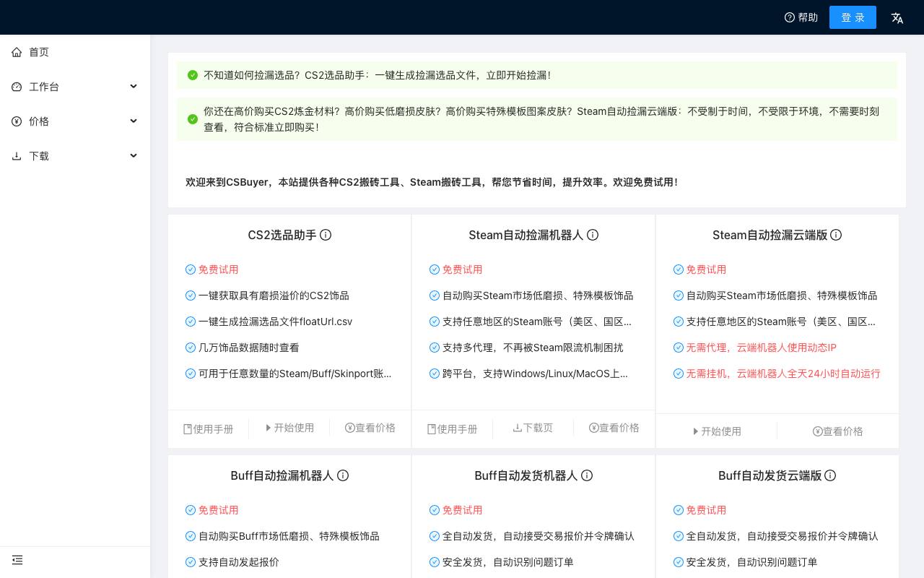This screenshot has height=578, width=924.
Task: Click the info icon next to Buff自动发货云端版
Action: coord(830,475)
